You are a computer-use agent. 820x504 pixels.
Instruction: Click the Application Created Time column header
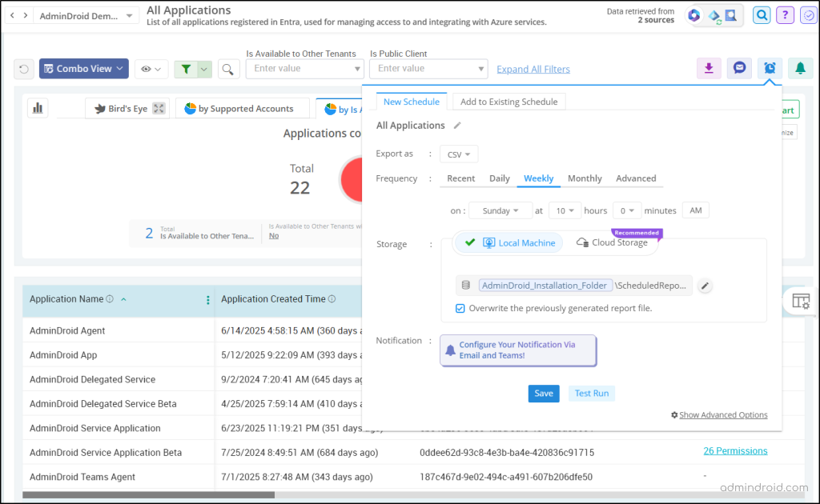[273, 298]
